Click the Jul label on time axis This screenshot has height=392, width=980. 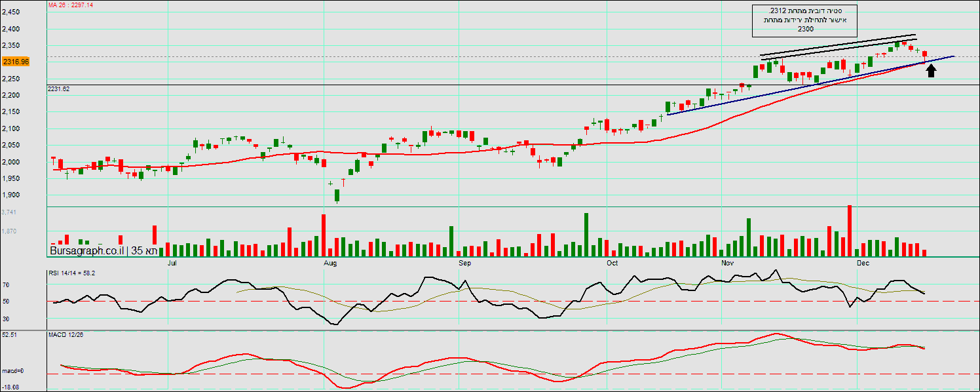pyautogui.click(x=173, y=264)
